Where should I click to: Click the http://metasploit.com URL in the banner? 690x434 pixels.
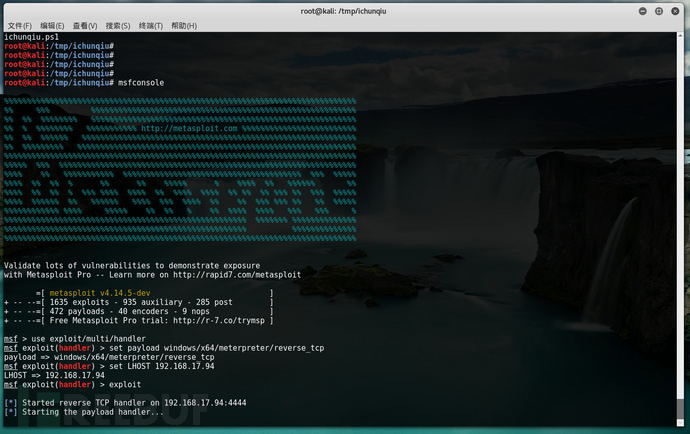coord(189,129)
